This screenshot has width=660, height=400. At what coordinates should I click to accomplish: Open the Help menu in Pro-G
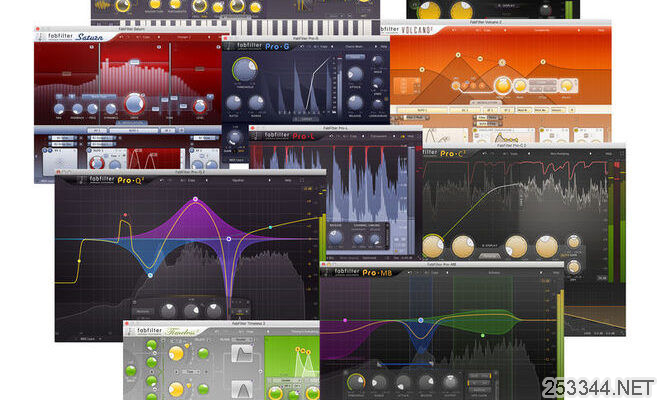383,47
